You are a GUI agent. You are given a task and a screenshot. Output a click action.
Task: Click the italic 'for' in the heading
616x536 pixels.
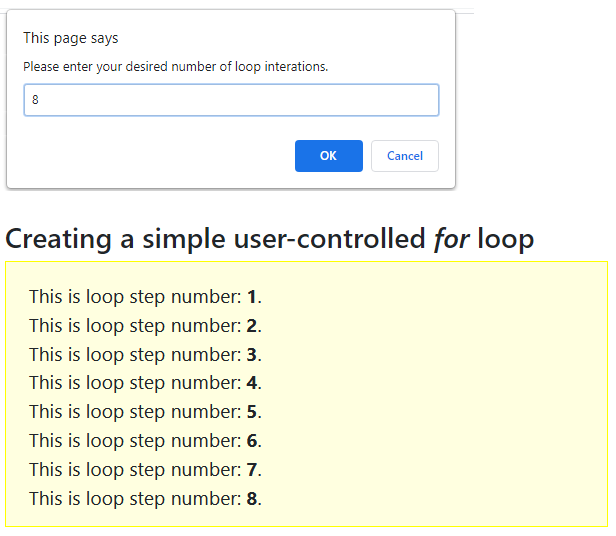point(451,239)
